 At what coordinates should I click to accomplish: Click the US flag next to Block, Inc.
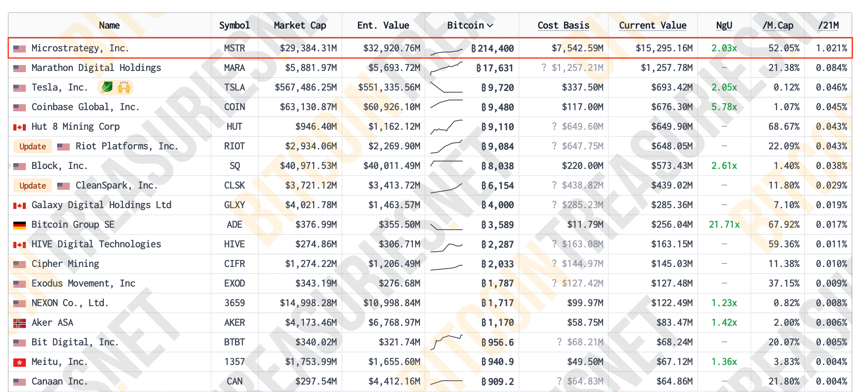tap(20, 166)
